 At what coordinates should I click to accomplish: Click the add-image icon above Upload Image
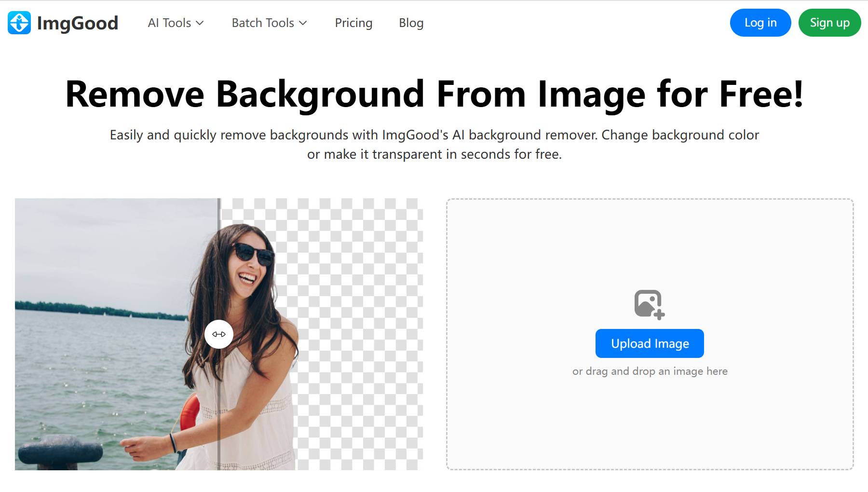pos(650,304)
